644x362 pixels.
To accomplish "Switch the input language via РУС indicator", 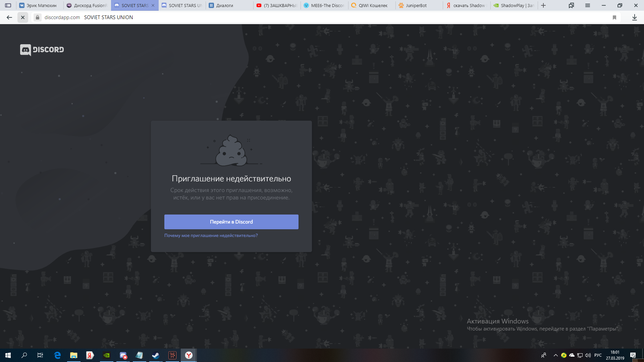I will pyautogui.click(x=598, y=355).
